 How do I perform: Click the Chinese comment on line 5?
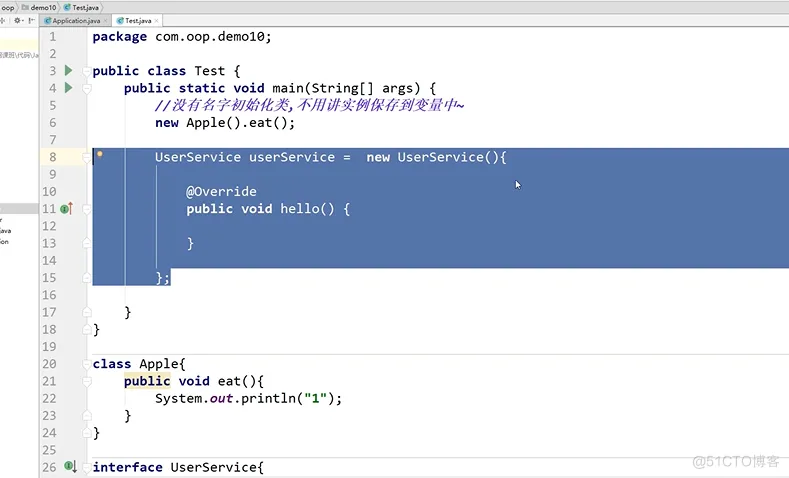point(309,105)
